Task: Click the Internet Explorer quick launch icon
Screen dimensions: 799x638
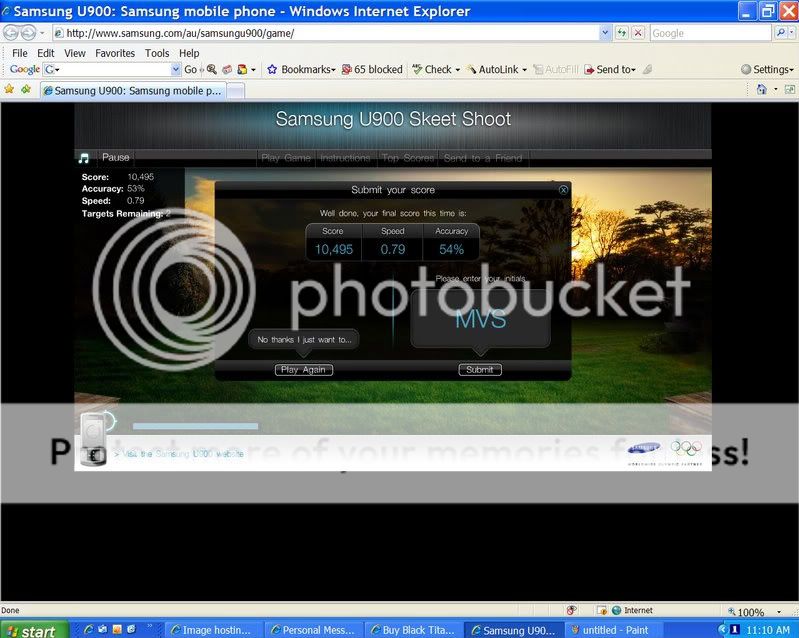Action: coord(89,630)
